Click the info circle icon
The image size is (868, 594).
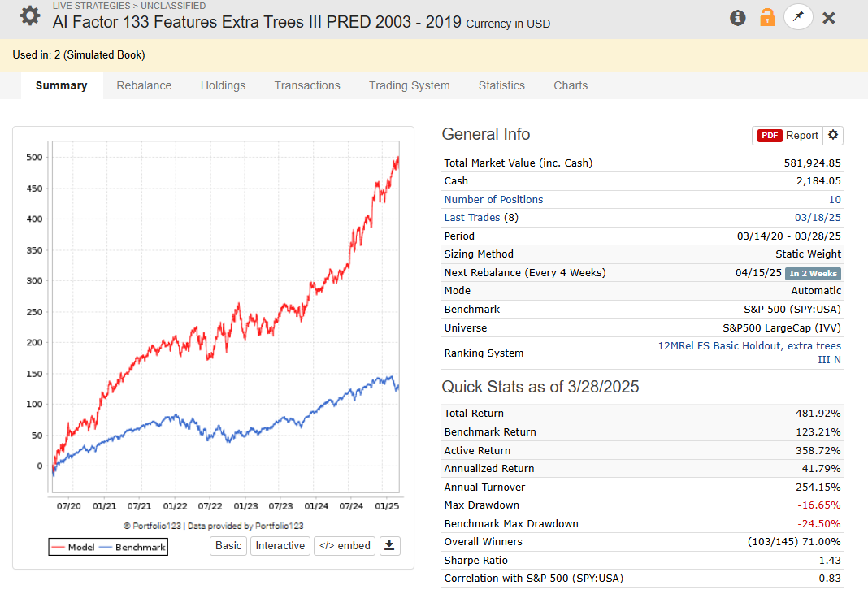[737, 18]
